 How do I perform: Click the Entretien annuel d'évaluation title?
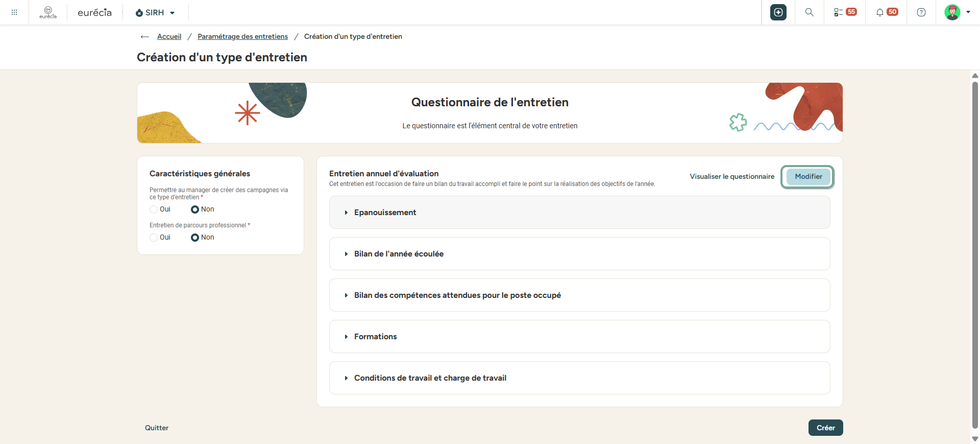point(384,174)
